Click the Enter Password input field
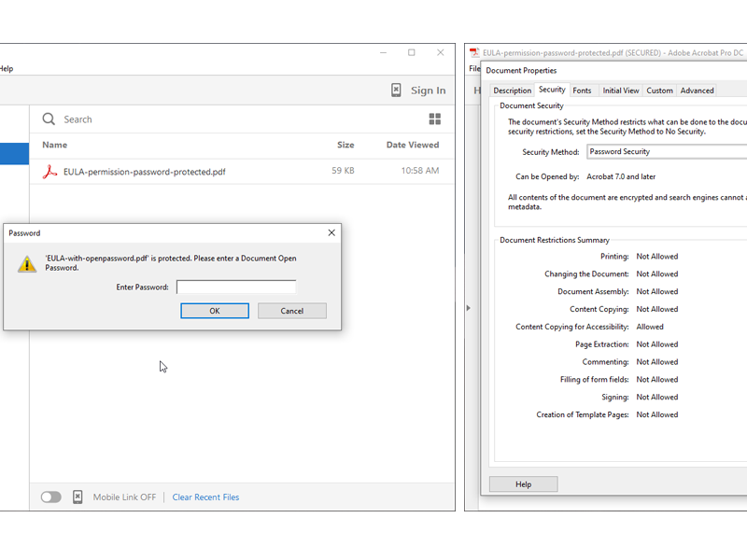747x560 pixels. pos(236,287)
